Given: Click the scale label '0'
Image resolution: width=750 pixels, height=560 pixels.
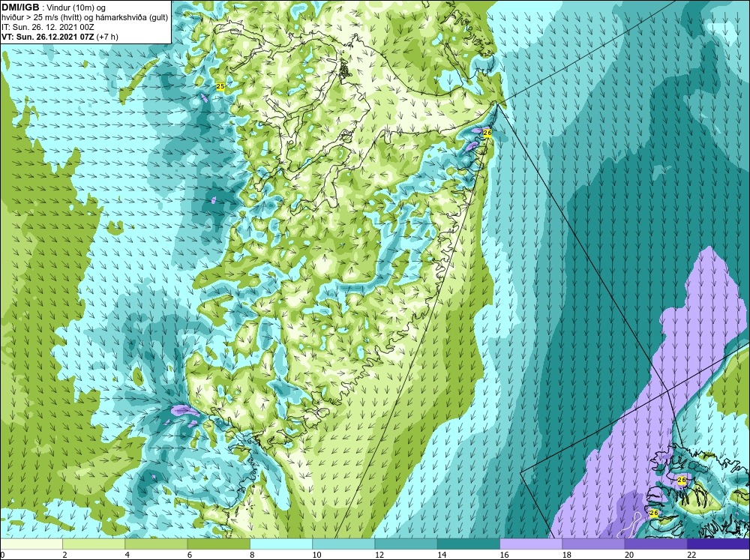Looking at the screenshot, I should tap(2, 555).
